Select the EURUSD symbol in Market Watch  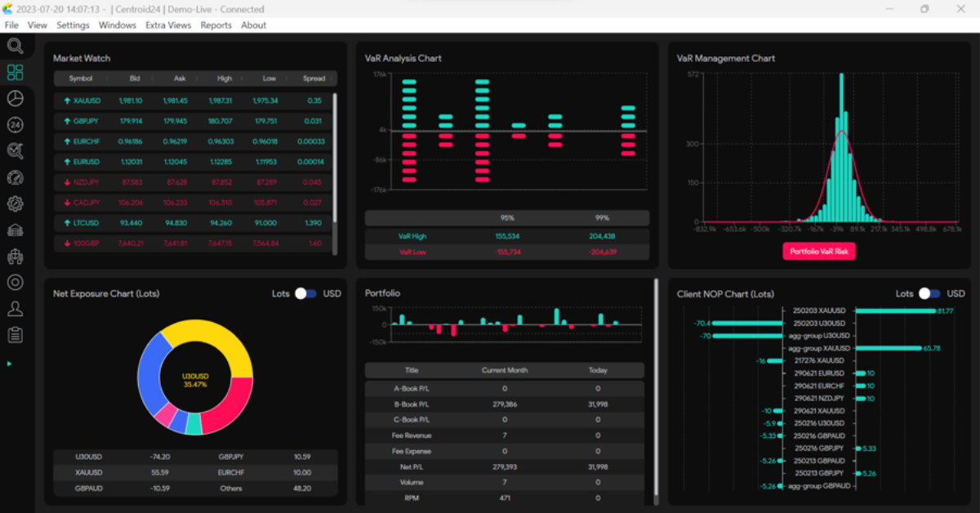(87, 162)
